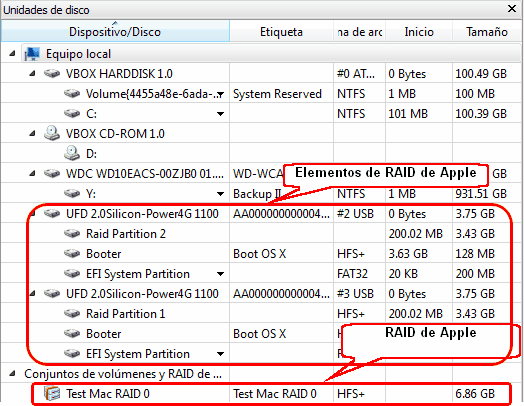Open dropdown next to first EFI System Partition
524x406 pixels.
(x=221, y=274)
